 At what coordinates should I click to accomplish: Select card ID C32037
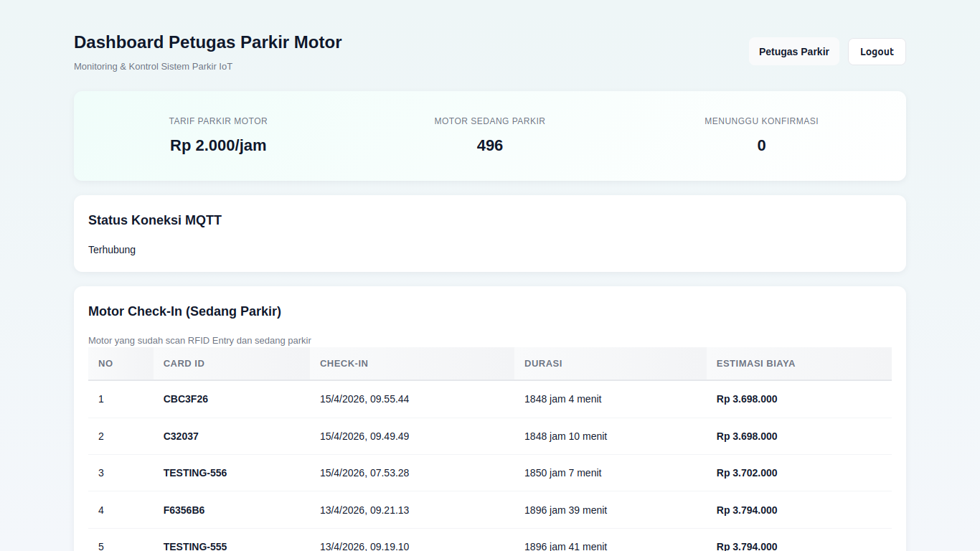coord(181,436)
